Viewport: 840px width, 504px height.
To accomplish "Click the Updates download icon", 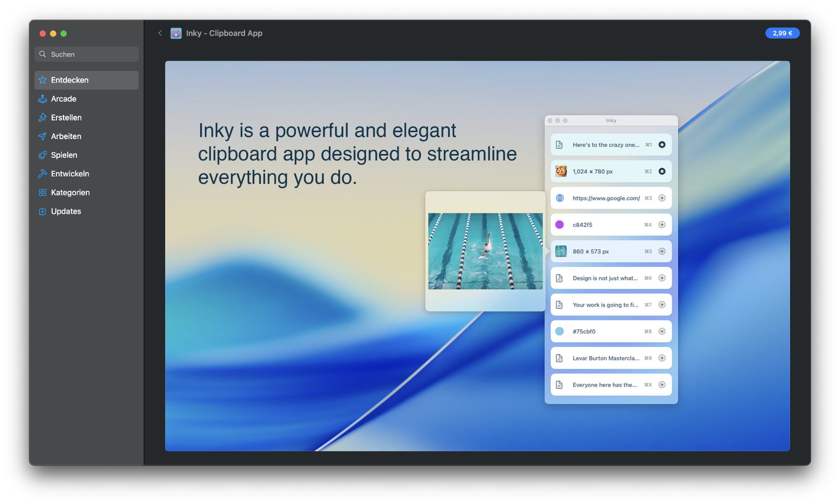I will click(x=42, y=211).
